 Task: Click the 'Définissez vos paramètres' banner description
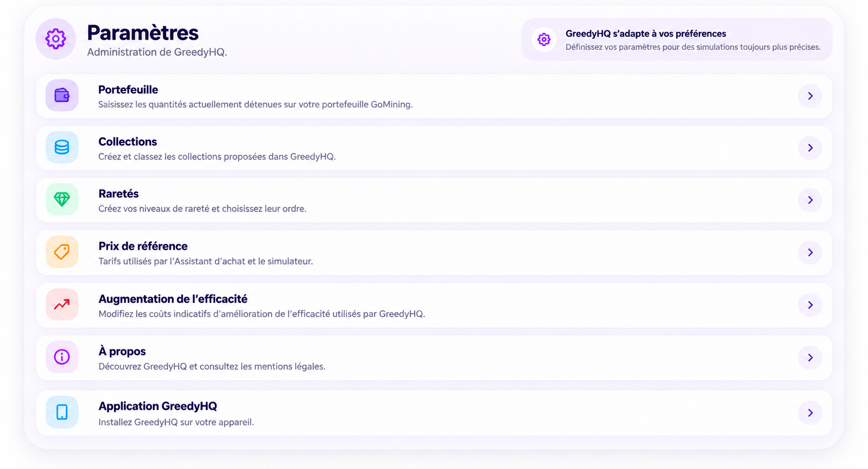click(693, 47)
